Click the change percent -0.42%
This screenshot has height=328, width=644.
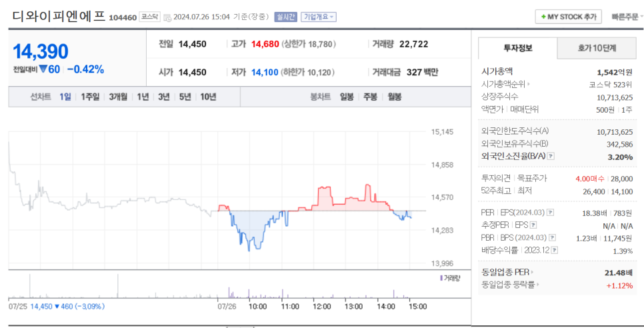tap(85, 69)
